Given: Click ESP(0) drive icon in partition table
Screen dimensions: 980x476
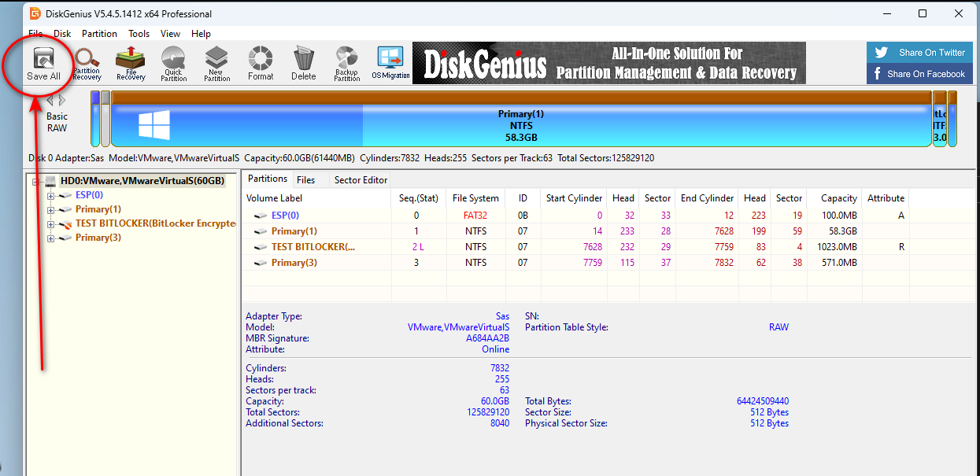Looking at the screenshot, I should 261,216.
